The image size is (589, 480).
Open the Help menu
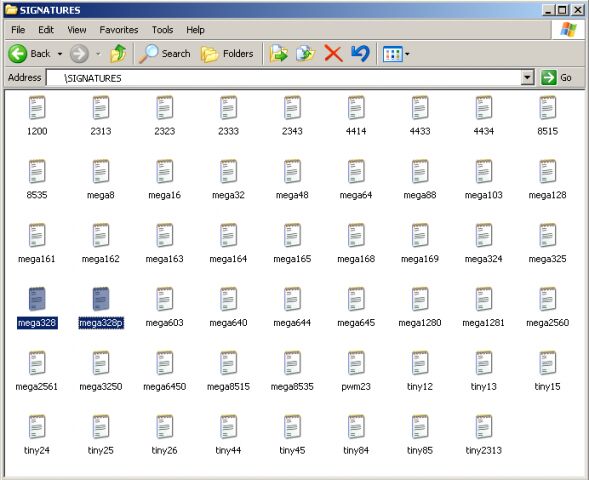pos(195,30)
